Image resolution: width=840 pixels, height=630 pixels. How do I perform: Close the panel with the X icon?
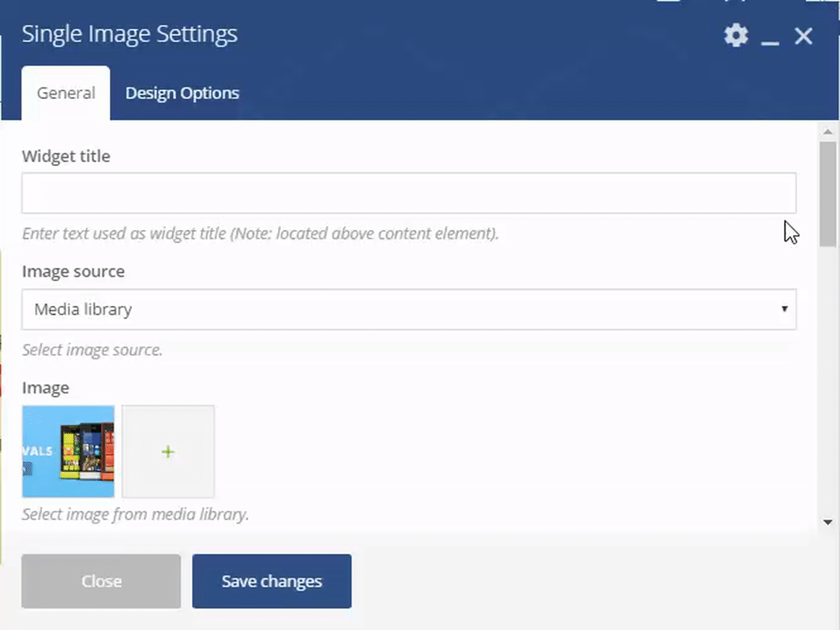pos(803,36)
